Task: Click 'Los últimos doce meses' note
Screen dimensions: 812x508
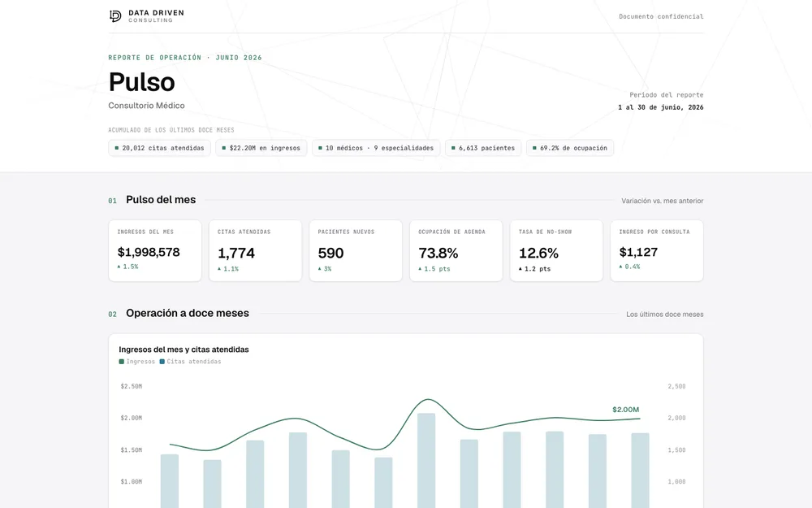Action: click(665, 314)
